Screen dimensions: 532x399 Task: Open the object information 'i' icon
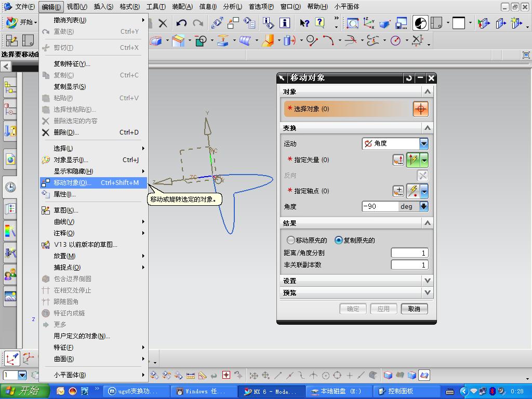(285, 23)
